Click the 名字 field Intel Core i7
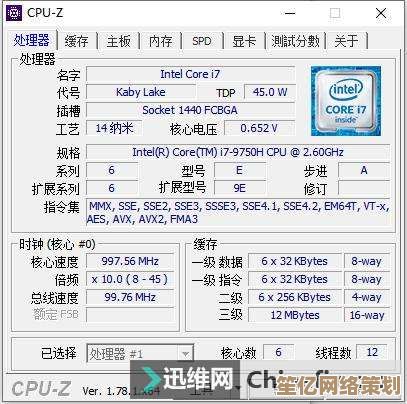 (x=190, y=74)
